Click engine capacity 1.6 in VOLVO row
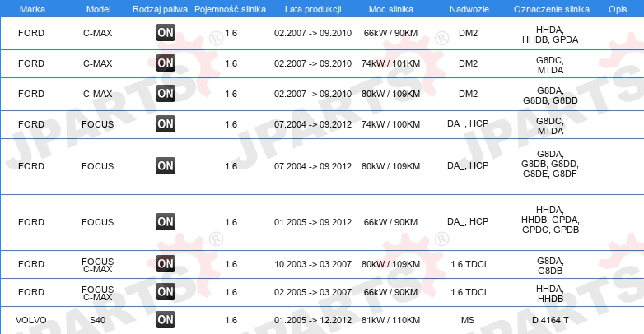Image resolution: width=644 pixels, height=334 pixels. pyautogui.click(x=231, y=320)
